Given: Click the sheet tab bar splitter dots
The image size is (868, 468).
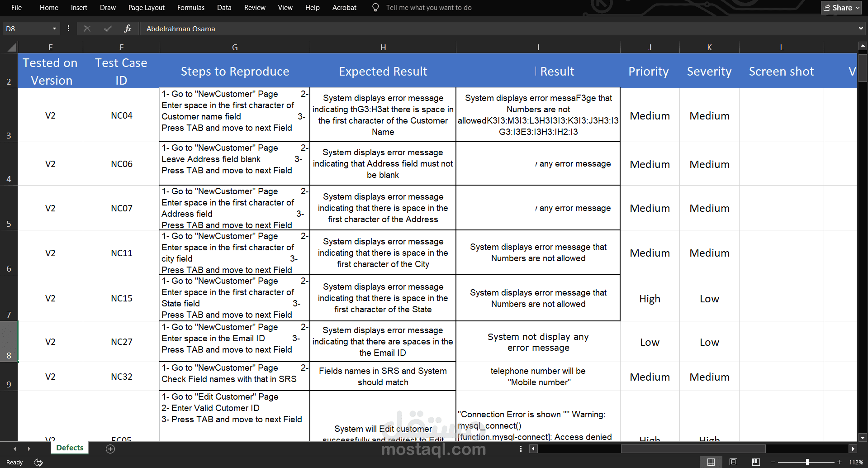Looking at the screenshot, I should click(x=521, y=449).
